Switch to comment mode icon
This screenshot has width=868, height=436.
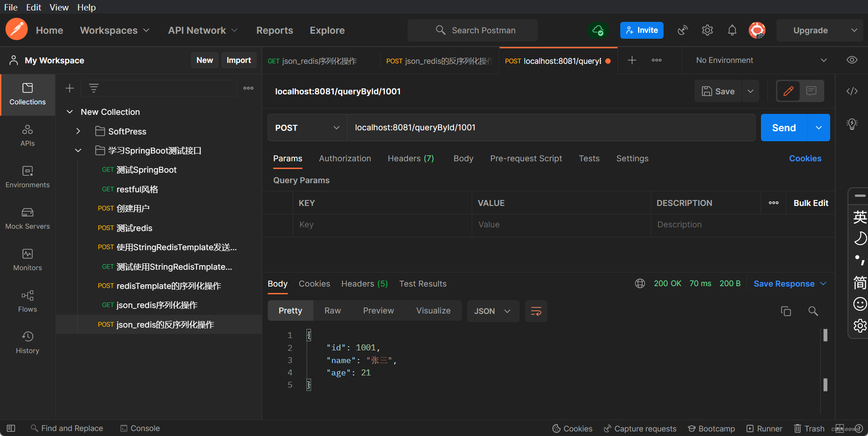pos(811,91)
